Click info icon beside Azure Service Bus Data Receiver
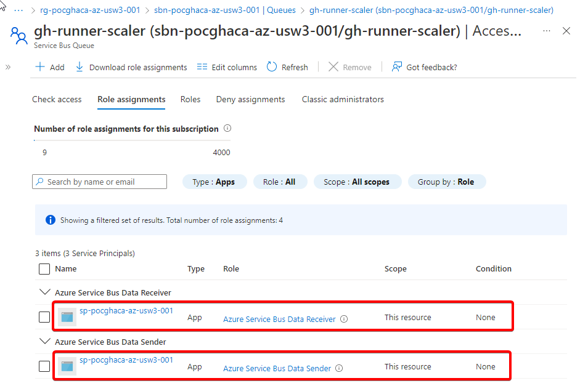The height and width of the screenshot is (386, 588). tap(344, 319)
